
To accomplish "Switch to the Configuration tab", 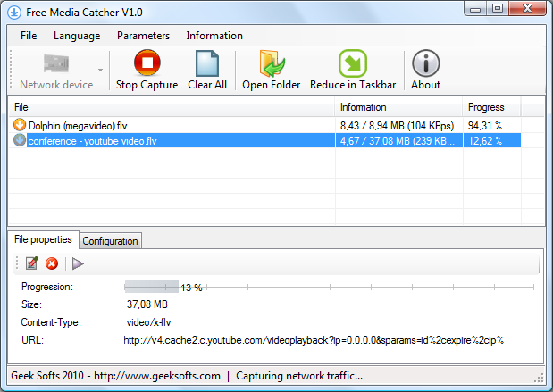I will pyautogui.click(x=111, y=241).
